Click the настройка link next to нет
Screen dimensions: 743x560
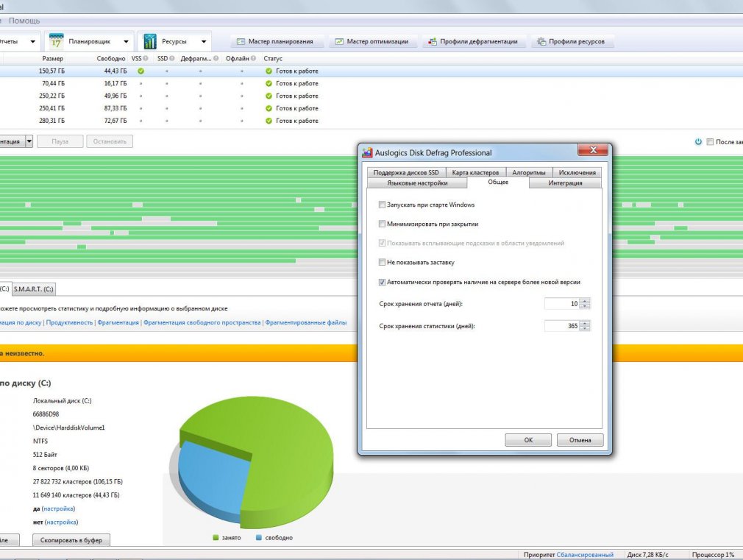point(61,522)
